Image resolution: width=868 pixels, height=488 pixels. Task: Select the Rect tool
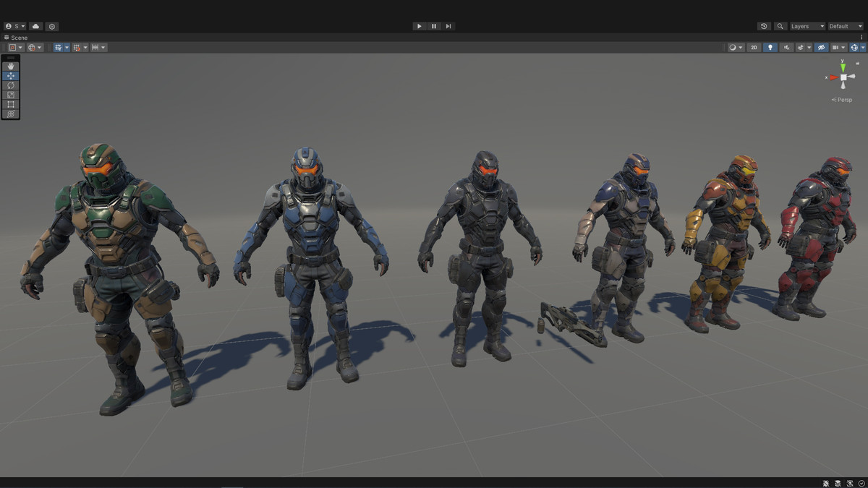(x=10, y=104)
